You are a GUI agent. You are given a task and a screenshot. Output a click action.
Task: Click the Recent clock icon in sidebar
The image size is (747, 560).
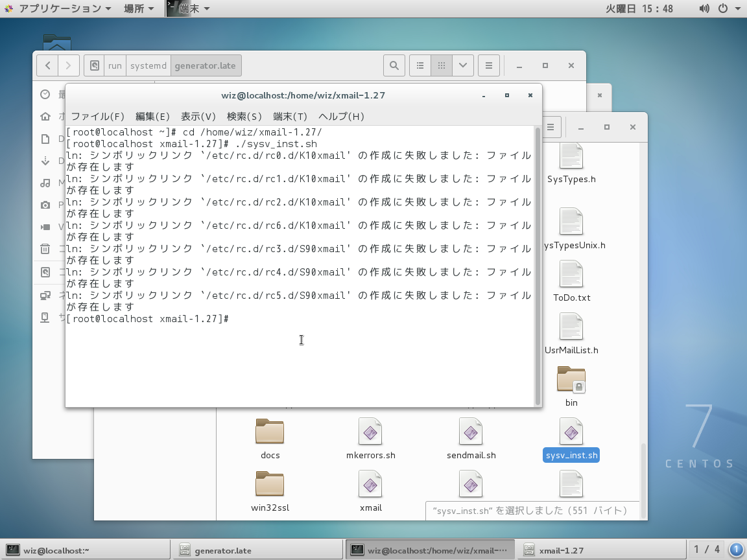click(x=45, y=94)
